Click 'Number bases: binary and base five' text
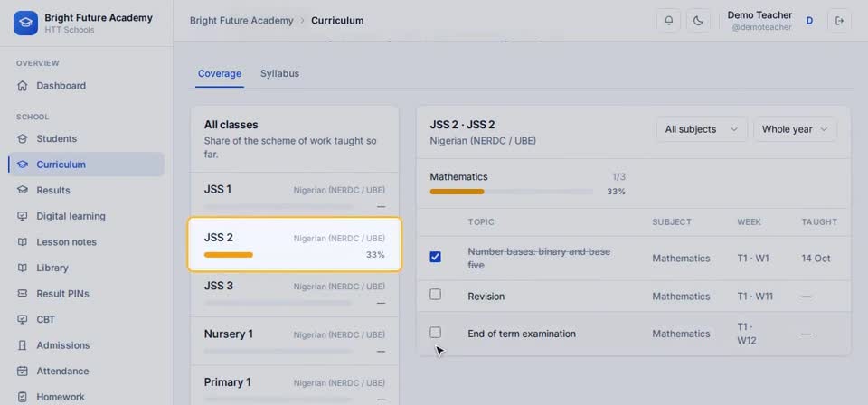 539,259
